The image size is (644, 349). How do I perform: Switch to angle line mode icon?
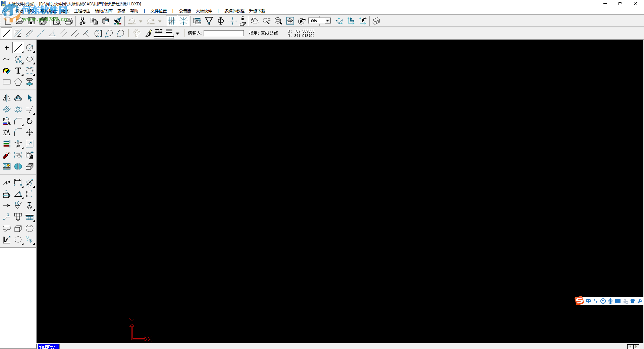click(52, 33)
